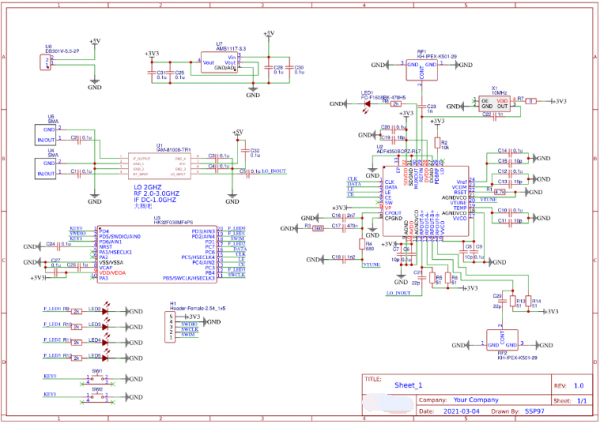The width and height of the screenshot is (600, 424).
Task: Click the SW1 push button switch
Action: click(97, 378)
